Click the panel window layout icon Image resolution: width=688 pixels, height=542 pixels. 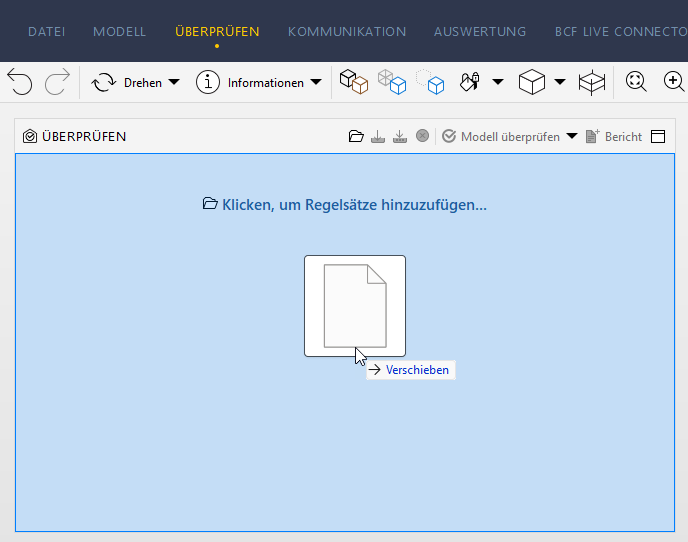658,136
